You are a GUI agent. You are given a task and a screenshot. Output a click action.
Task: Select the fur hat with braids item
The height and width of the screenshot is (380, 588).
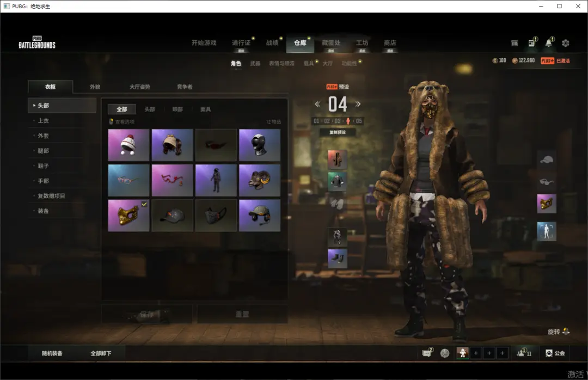[172, 145]
